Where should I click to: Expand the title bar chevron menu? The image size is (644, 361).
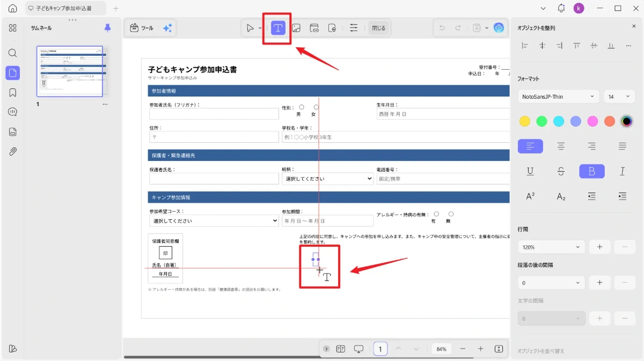543,8
